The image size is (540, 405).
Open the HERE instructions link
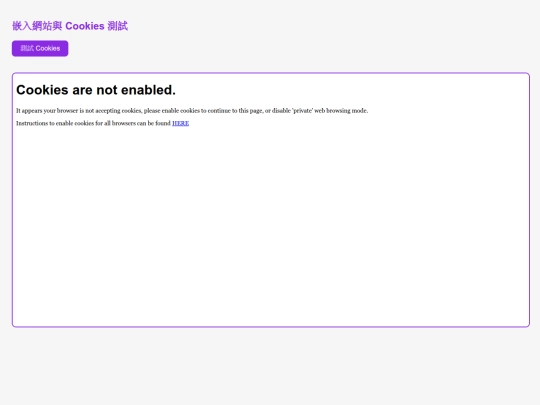click(180, 123)
